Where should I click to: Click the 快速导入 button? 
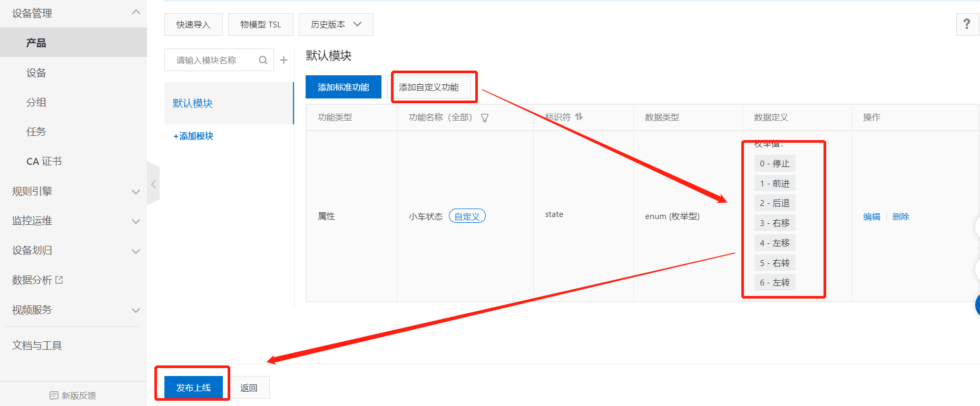[193, 24]
